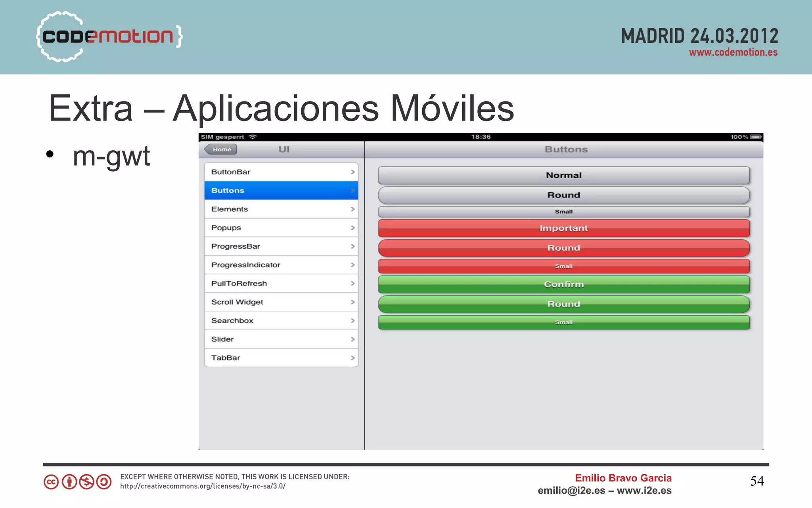Image resolution: width=812 pixels, height=508 pixels.
Task: Open the Slider list row
Action: (x=281, y=339)
